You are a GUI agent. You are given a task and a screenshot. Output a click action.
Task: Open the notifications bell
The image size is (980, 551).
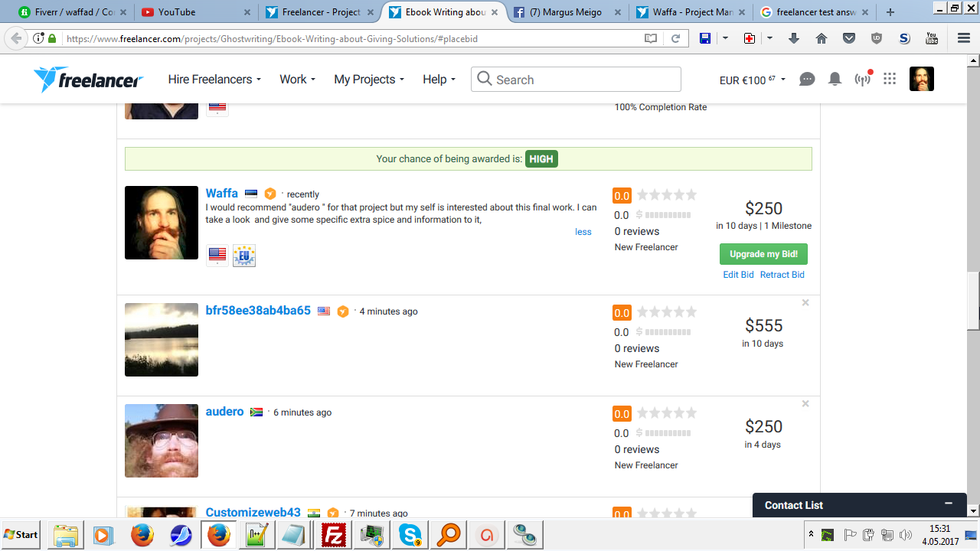click(x=835, y=79)
